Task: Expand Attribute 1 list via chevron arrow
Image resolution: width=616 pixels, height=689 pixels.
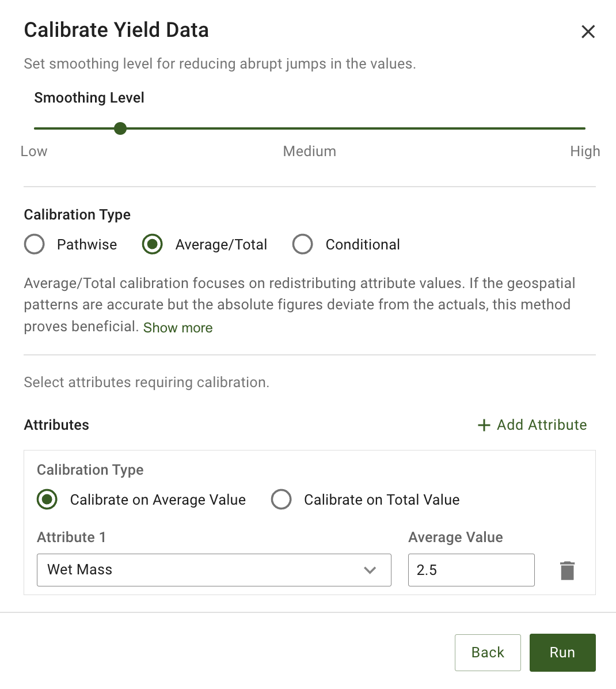Action: point(370,570)
